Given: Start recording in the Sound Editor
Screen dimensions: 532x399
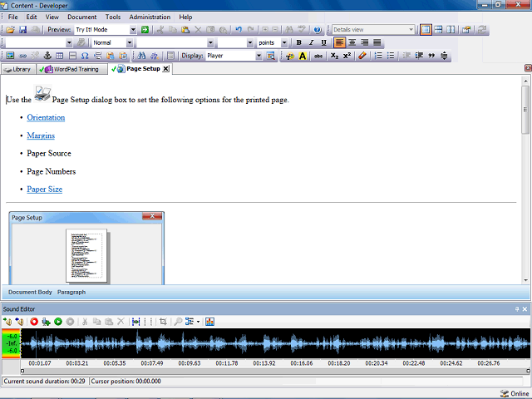Looking at the screenshot, I should pyautogui.click(x=34, y=322).
